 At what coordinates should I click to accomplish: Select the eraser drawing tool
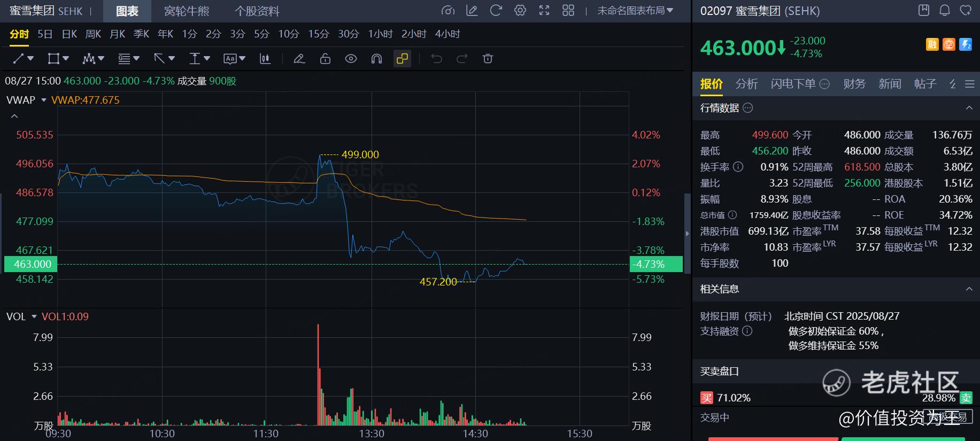coord(299,59)
